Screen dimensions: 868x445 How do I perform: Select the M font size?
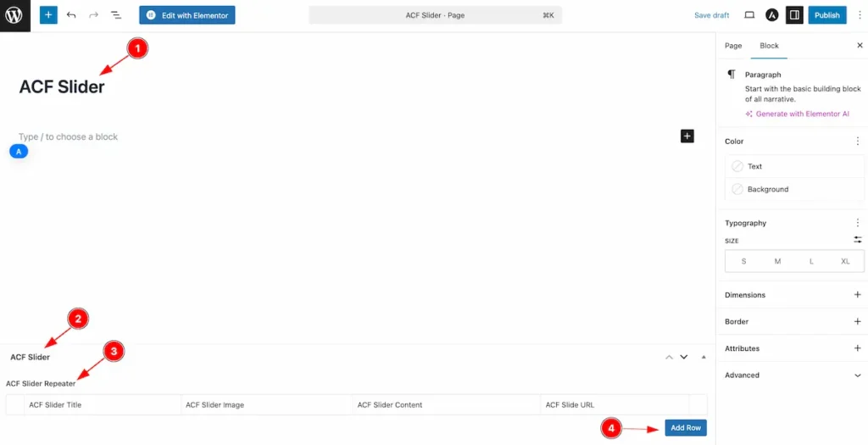point(777,261)
